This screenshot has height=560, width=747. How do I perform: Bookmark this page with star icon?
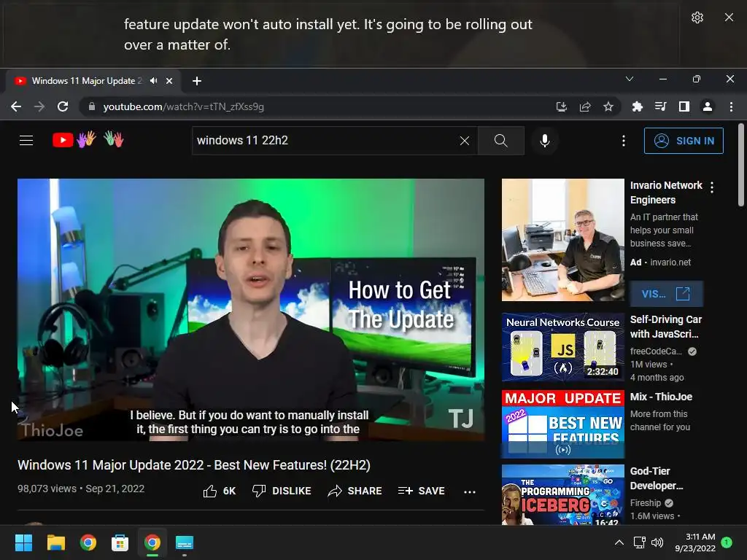click(608, 106)
